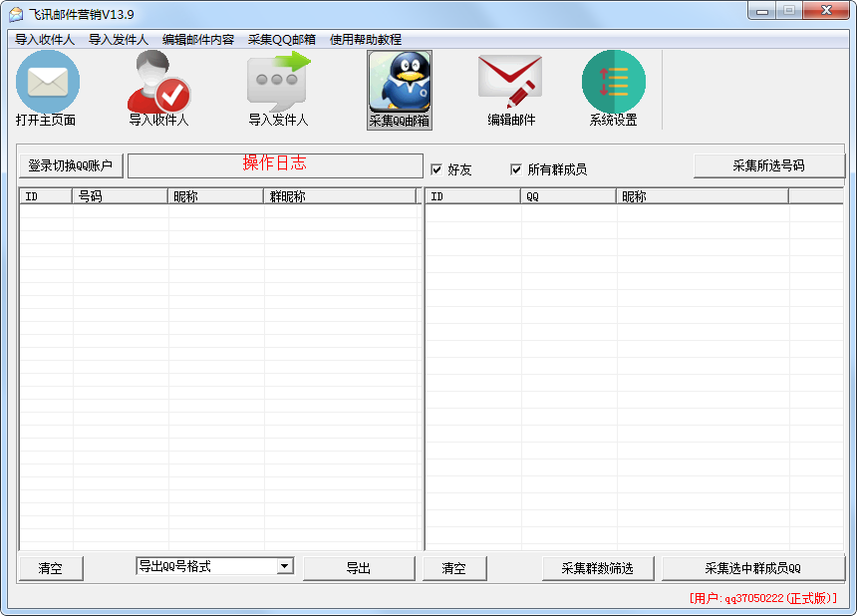Open the main page envelope icon
857x616 pixels.
47,83
